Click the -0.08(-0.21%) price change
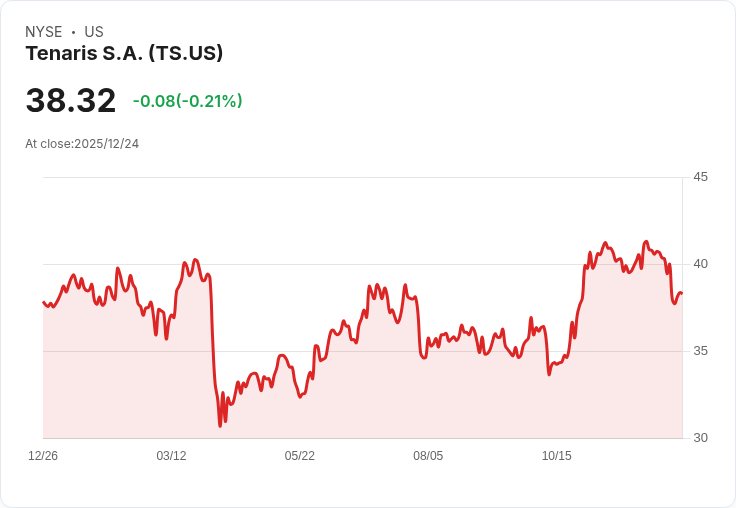The width and height of the screenshot is (736, 508). 188,101
